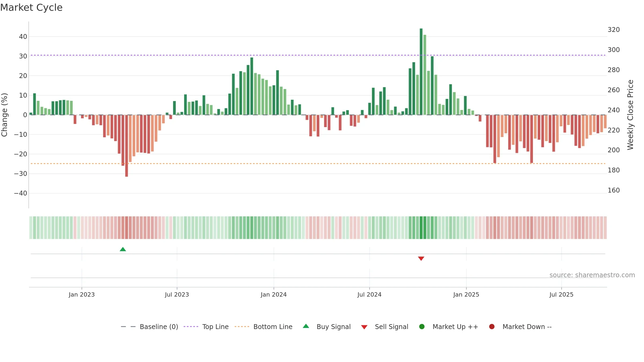
Task: Click the Jan 2025 axis label
Action: pyautogui.click(x=466, y=294)
